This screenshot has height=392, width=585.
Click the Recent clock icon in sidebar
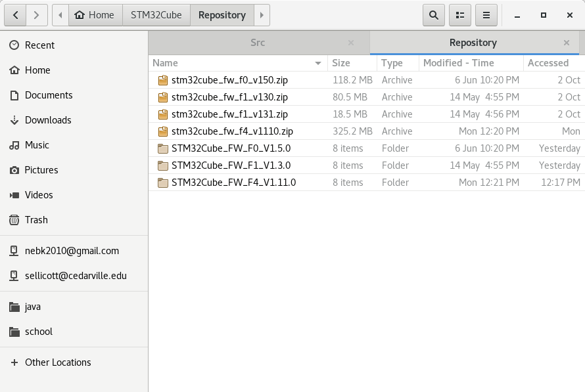[x=14, y=45]
